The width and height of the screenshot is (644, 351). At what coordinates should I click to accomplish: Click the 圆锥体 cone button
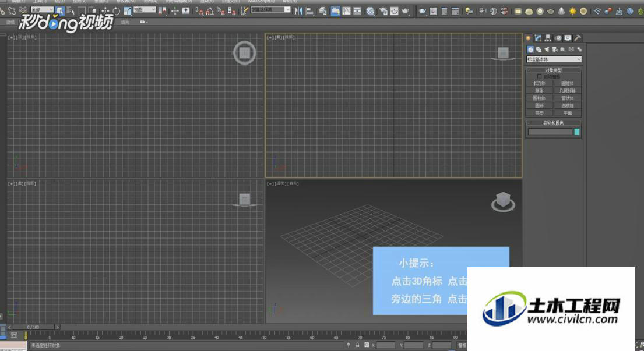pyautogui.click(x=567, y=83)
